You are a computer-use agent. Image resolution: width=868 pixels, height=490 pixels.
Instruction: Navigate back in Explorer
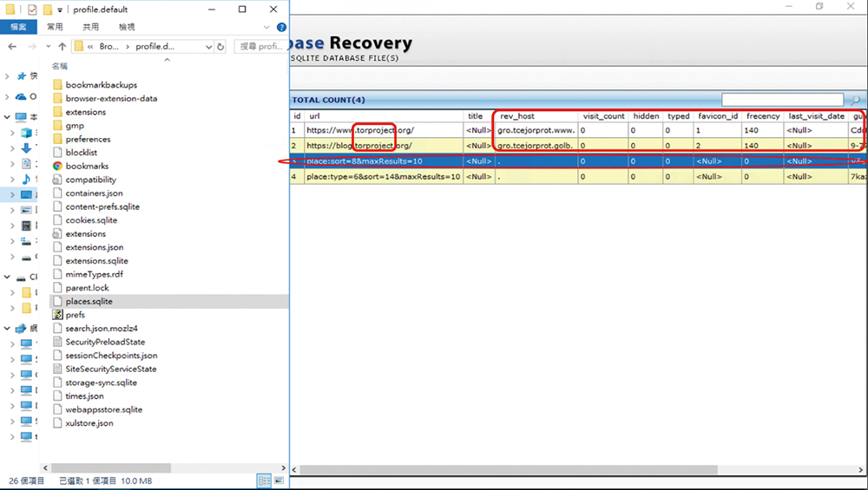tap(12, 47)
